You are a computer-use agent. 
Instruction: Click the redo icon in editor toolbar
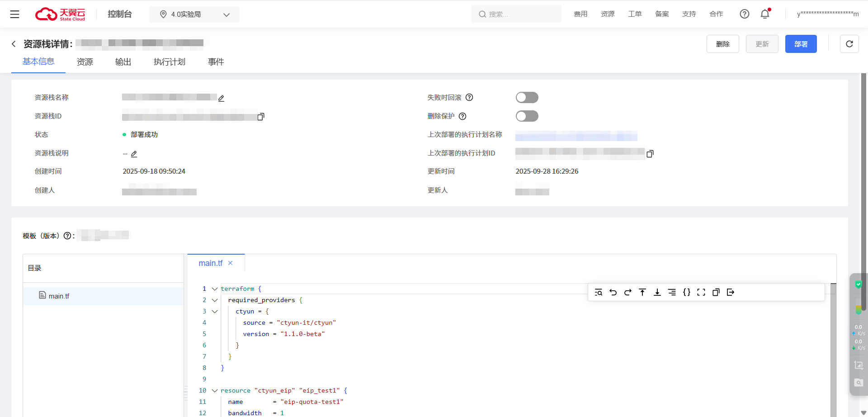click(x=627, y=292)
